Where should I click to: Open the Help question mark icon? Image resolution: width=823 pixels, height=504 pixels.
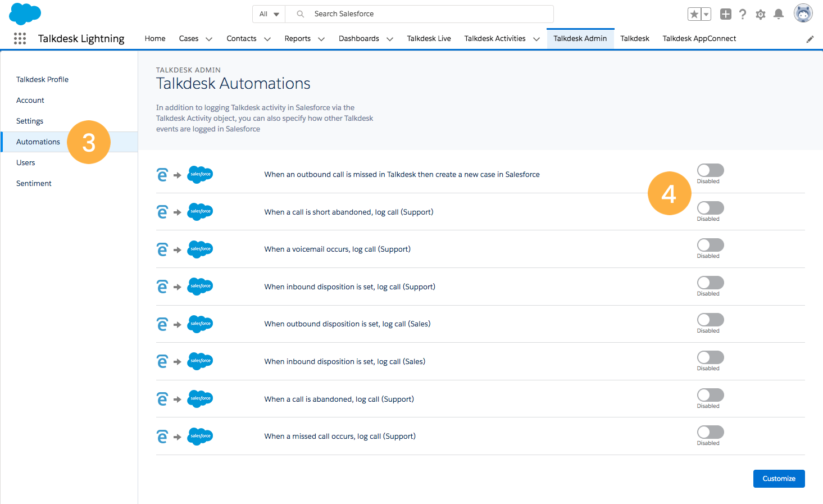click(x=743, y=14)
